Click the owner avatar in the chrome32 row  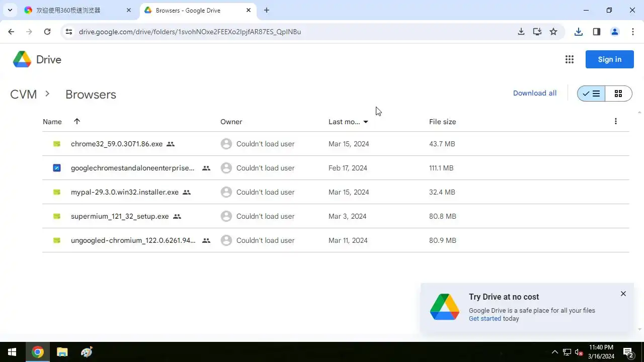[226, 144]
